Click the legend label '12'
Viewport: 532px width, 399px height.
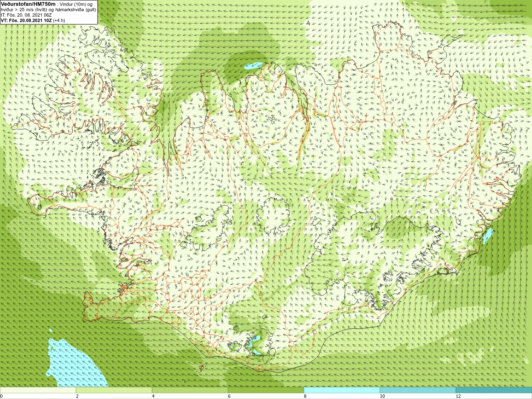tap(458, 396)
